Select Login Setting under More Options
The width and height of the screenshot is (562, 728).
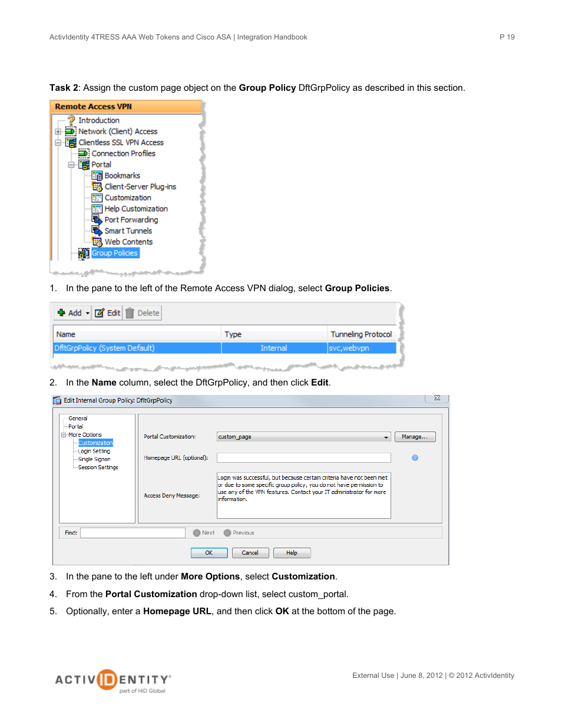coord(94,451)
